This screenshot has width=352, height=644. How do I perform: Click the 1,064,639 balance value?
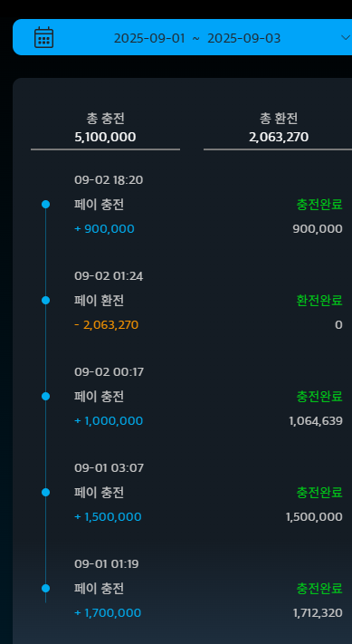[x=316, y=421]
